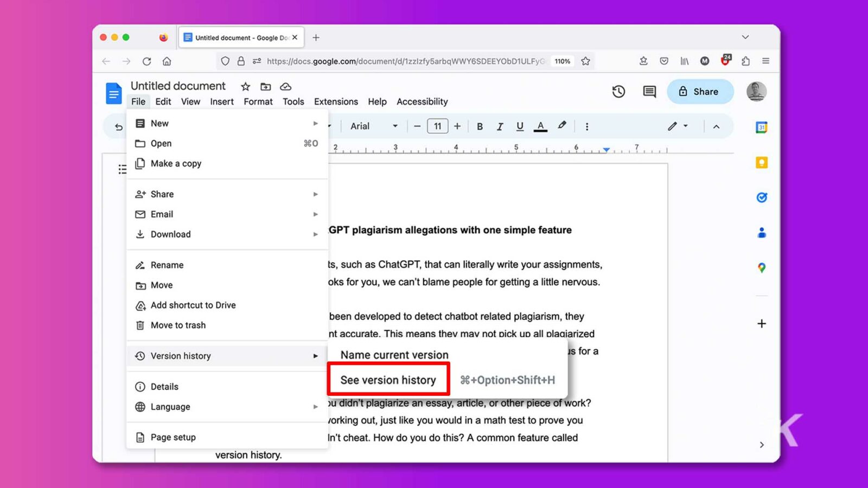This screenshot has width=868, height=488.
Task: Click the font size field showing 11
Action: click(437, 126)
